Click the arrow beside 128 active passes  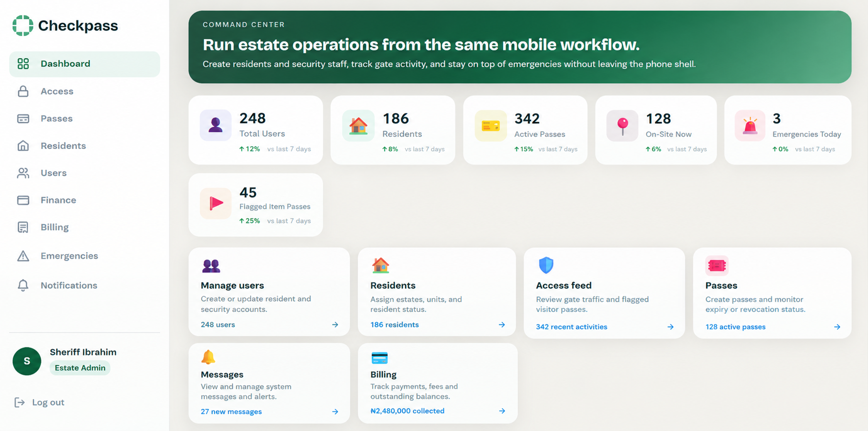pyautogui.click(x=837, y=327)
